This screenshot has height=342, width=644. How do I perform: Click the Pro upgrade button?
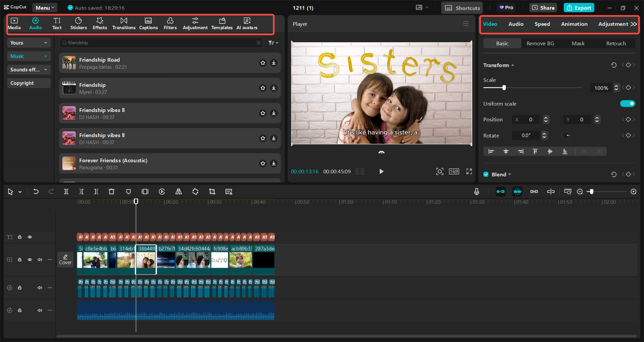pos(506,8)
